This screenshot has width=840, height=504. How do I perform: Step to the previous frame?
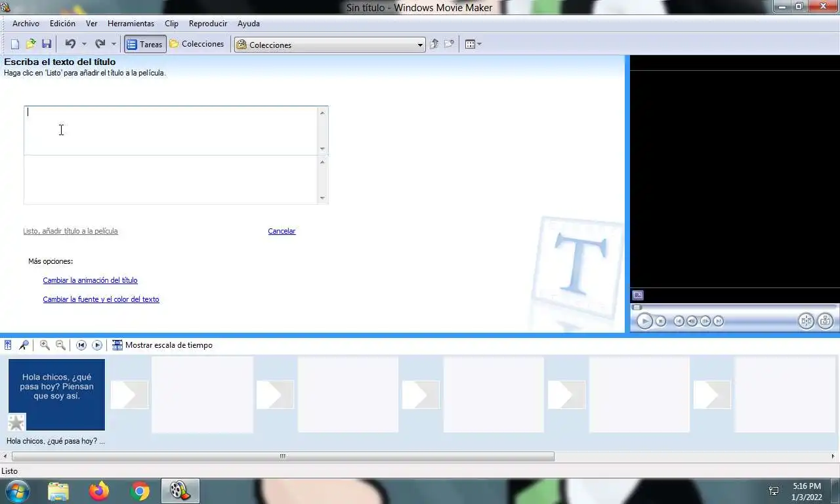tap(692, 321)
